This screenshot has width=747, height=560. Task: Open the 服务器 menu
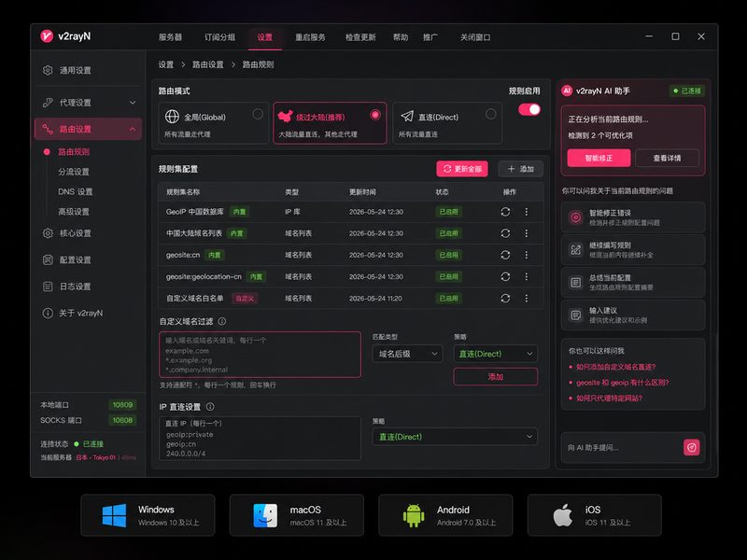pyautogui.click(x=170, y=37)
